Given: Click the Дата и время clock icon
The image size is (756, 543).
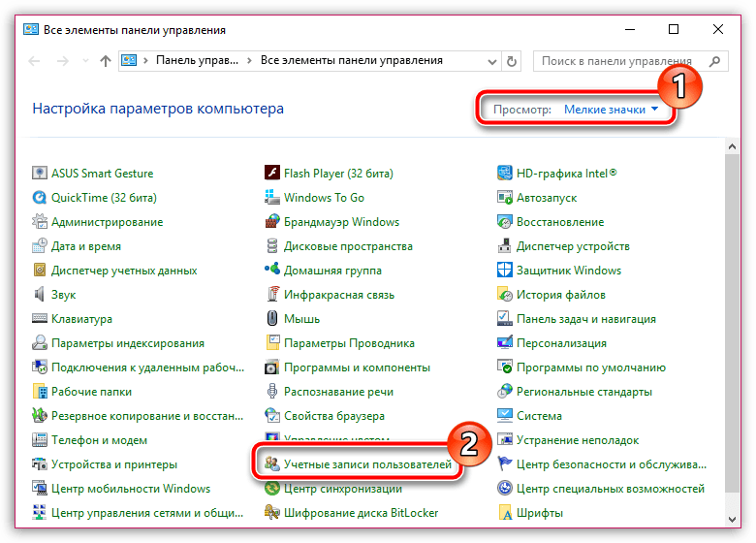Looking at the screenshot, I should click(40, 246).
